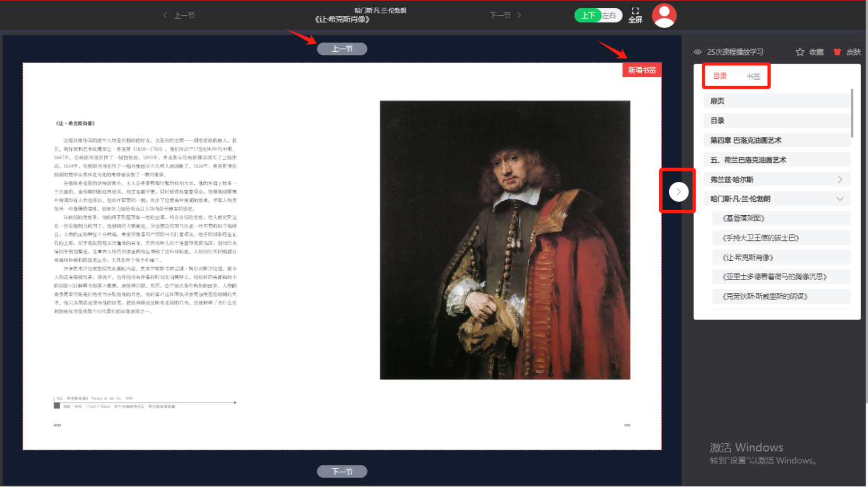Click 下一节 in the top header bar
Image resolution: width=868 pixels, height=487 pixels.
coord(505,15)
